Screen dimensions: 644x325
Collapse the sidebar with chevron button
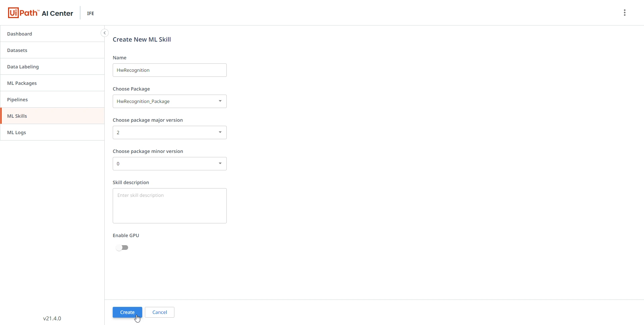pyautogui.click(x=105, y=33)
